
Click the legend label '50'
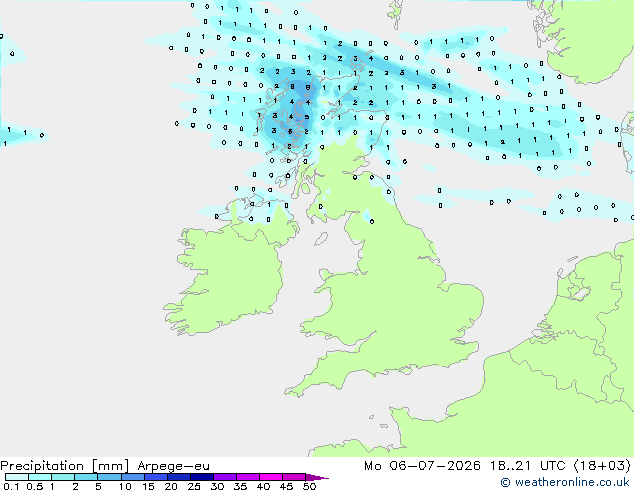click(x=309, y=486)
